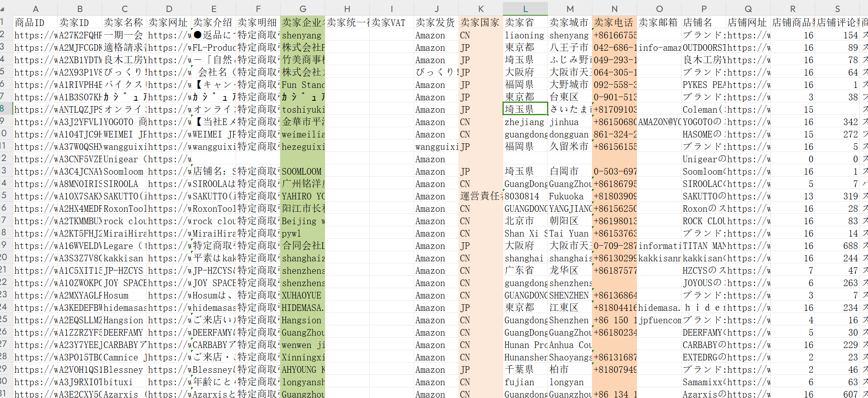Click the zhejiang province cell
This screenshot has height=398, width=868.
(x=525, y=122)
